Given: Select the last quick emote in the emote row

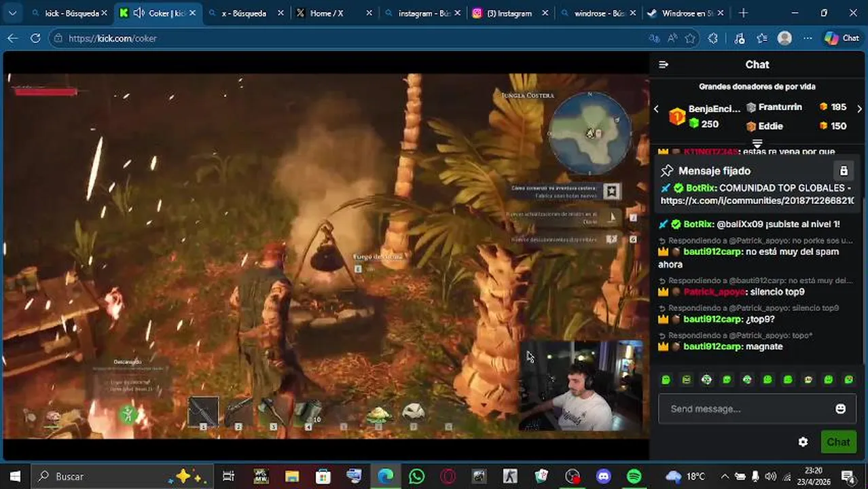Looking at the screenshot, I should [x=848, y=380].
